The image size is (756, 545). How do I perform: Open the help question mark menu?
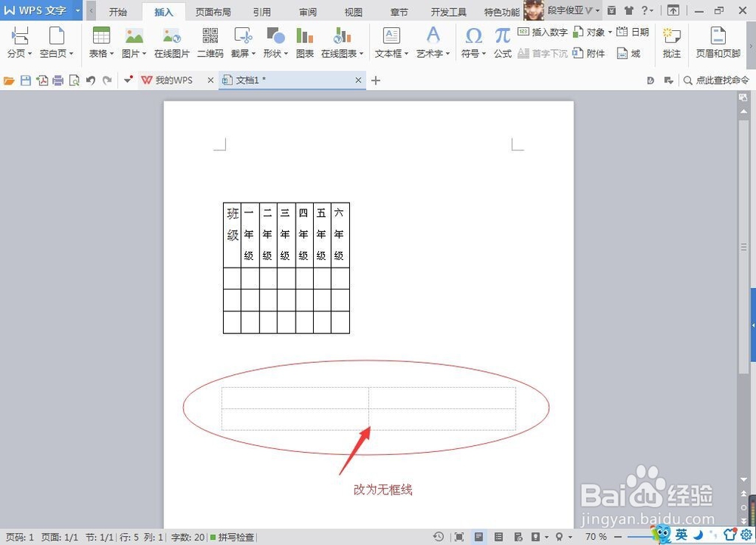[647, 10]
